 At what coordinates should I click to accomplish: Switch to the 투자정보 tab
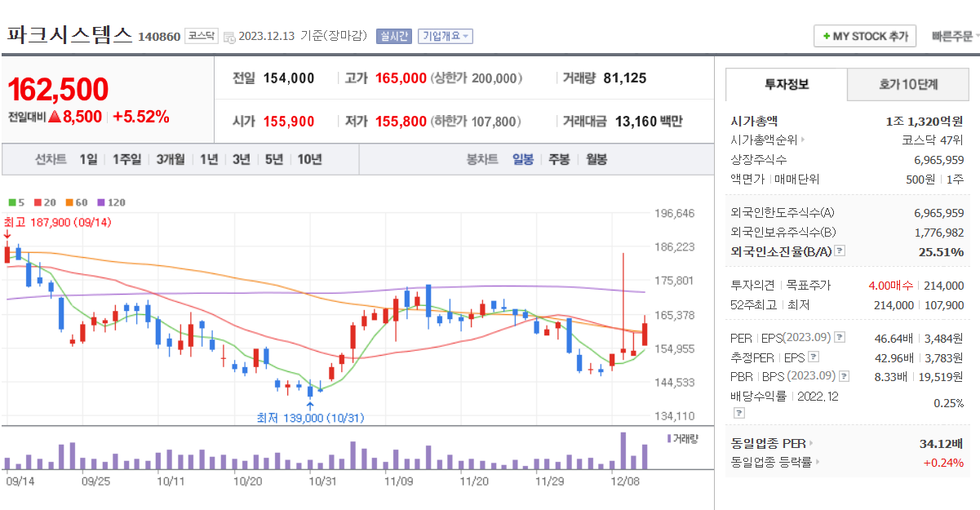tap(787, 84)
